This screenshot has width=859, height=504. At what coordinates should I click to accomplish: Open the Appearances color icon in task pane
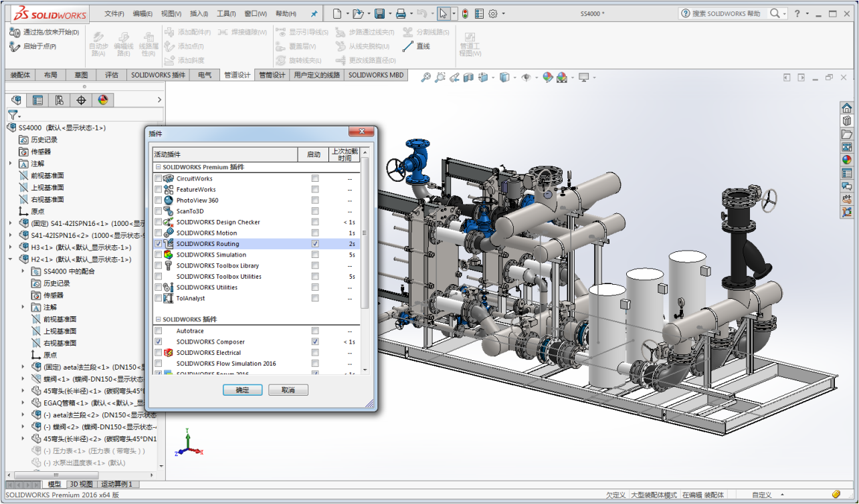tap(847, 160)
